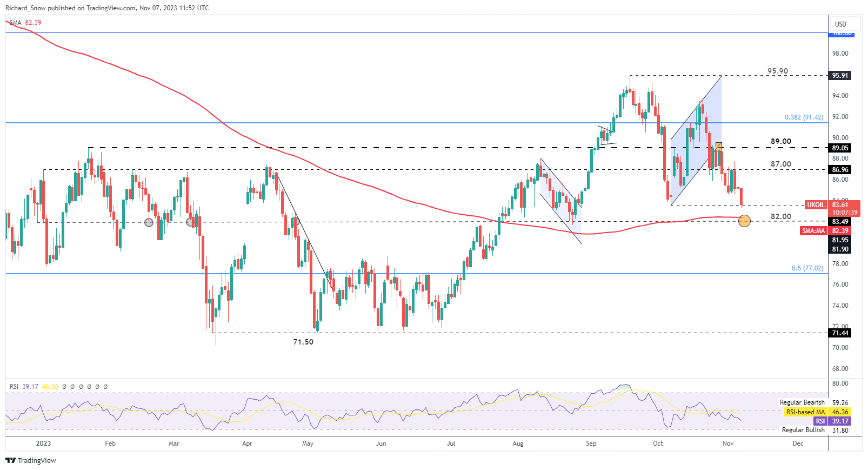Select the 71.50 chart annotation

pyautogui.click(x=303, y=342)
